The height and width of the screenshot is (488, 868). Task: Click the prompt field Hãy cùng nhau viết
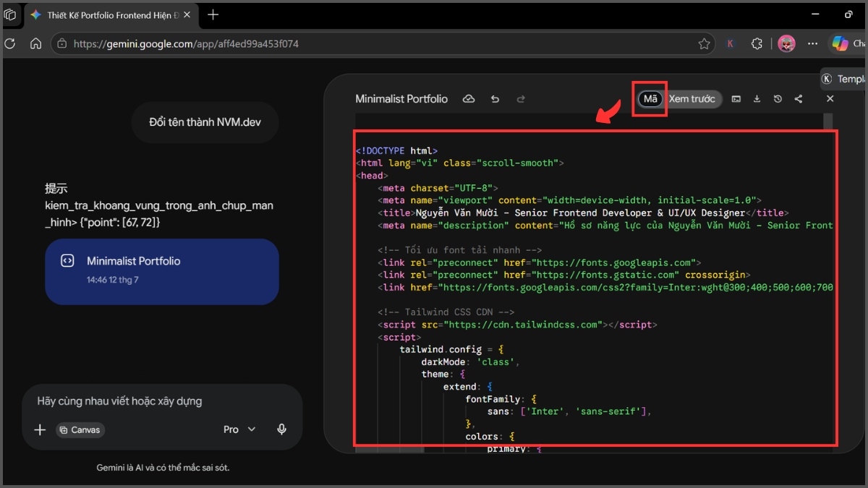pos(120,401)
